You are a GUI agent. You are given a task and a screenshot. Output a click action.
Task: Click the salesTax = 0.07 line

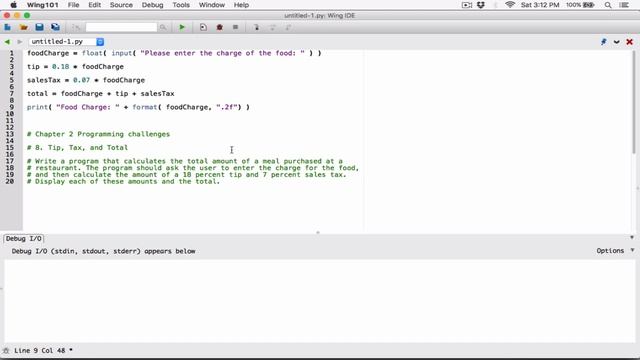[x=86, y=80]
